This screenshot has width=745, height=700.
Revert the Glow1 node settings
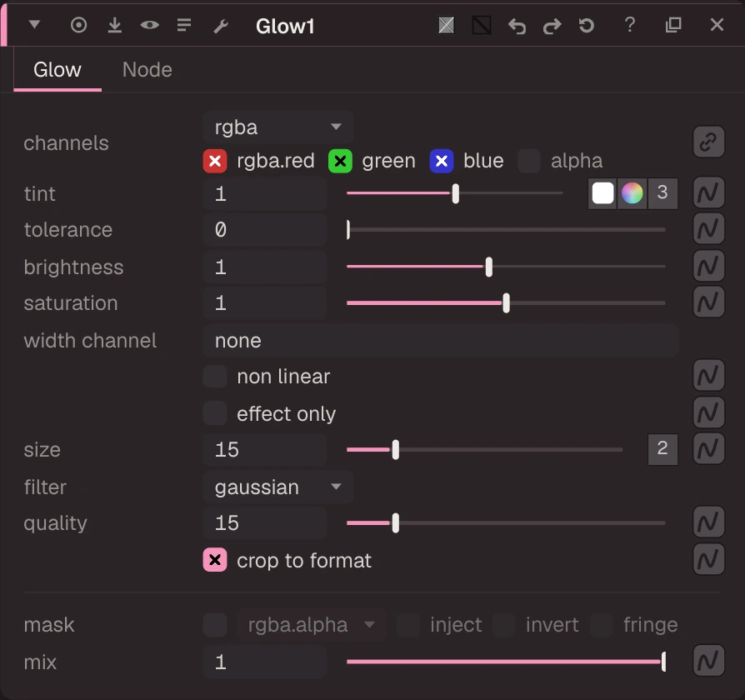pyautogui.click(x=587, y=25)
